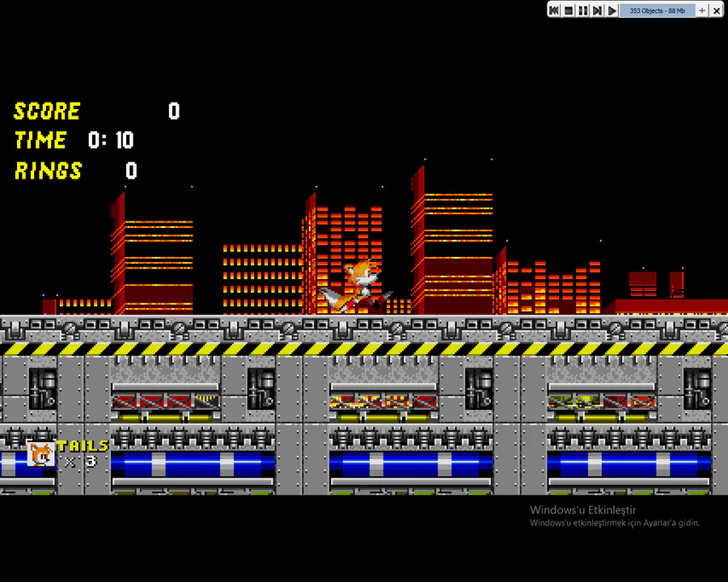Click the Tails life icon portrait
The height and width of the screenshot is (582, 728).
(41, 454)
